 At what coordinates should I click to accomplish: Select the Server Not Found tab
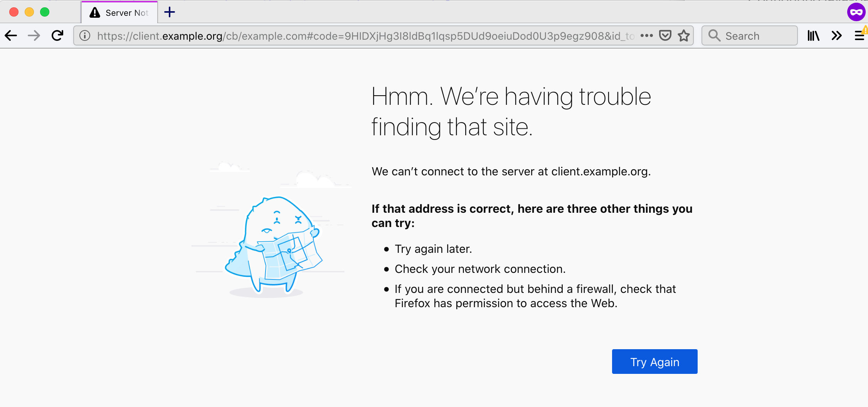119,13
